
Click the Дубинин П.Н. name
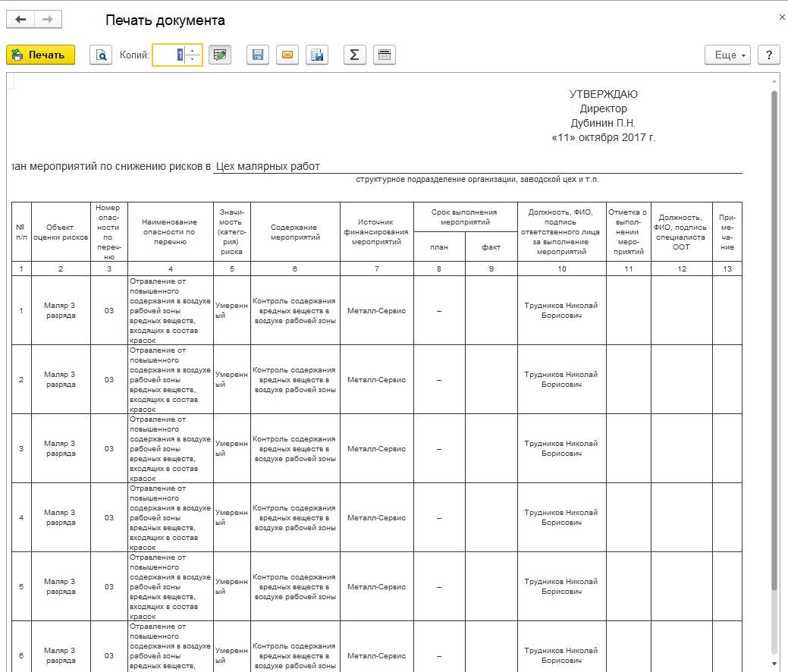point(603,123)
